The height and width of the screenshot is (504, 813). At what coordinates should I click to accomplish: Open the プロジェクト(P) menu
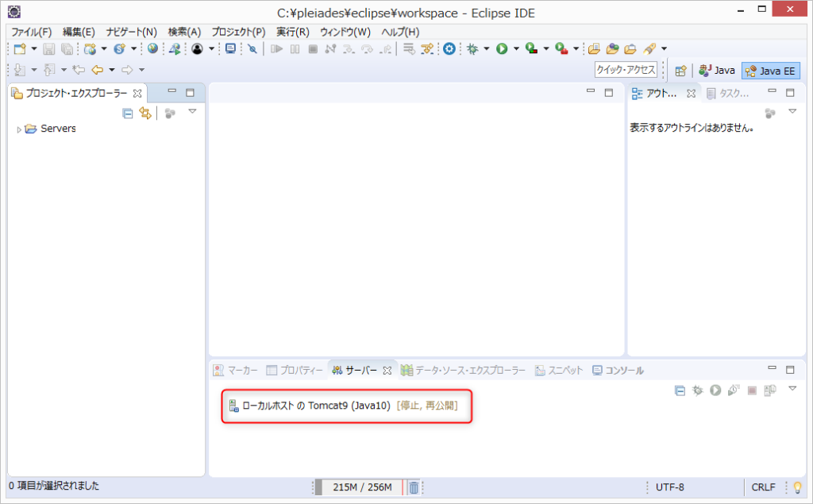238,33
